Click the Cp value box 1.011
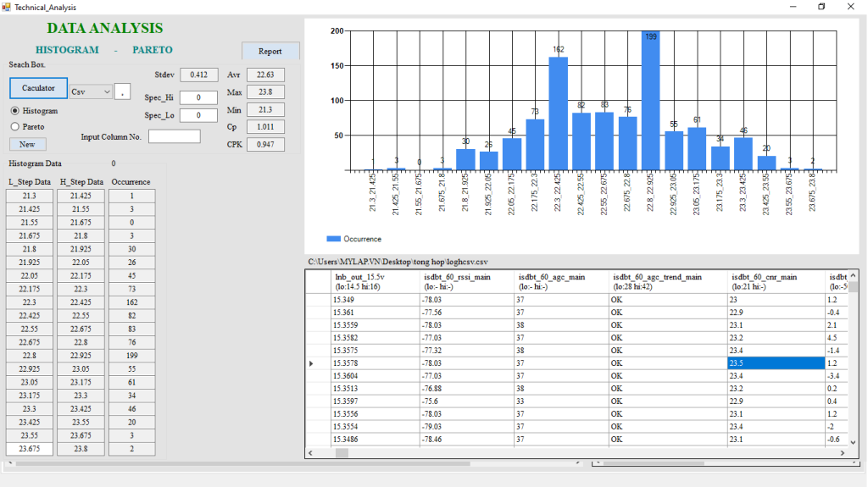Viewport: 868px width, 487px height. [265, 127]
